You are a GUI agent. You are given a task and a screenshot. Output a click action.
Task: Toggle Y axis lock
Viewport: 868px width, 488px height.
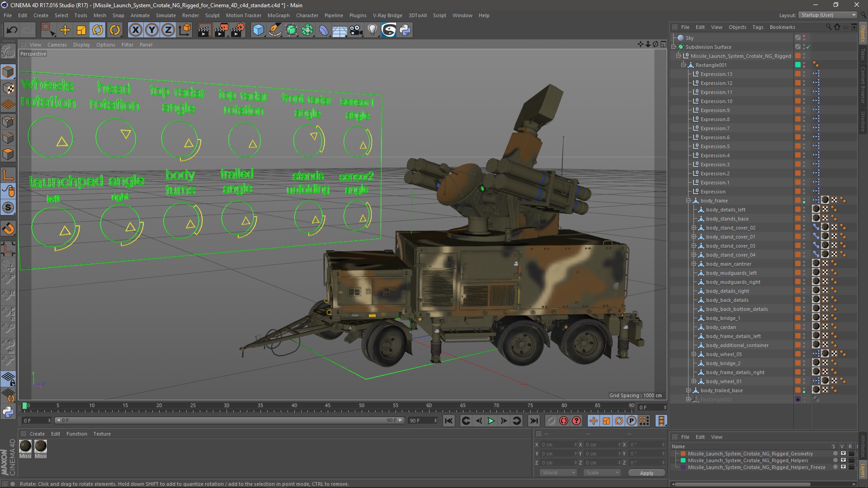152,30
